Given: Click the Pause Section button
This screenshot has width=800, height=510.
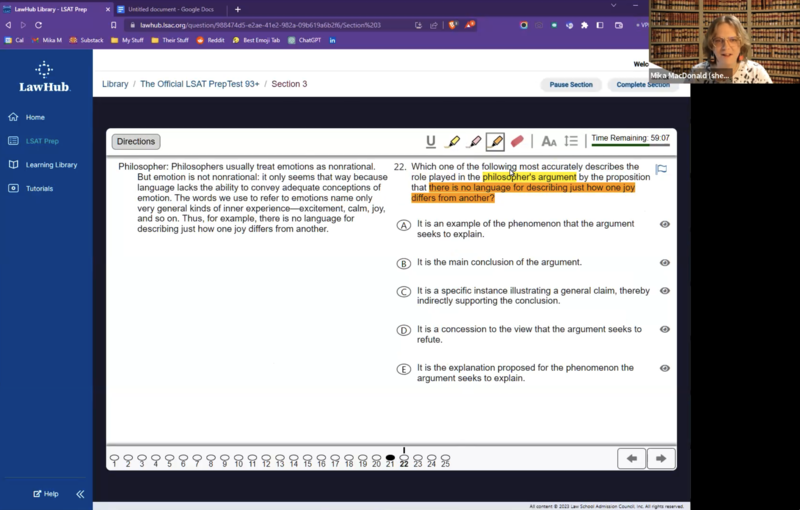Looking at the screenshot, I should (571, 85).
